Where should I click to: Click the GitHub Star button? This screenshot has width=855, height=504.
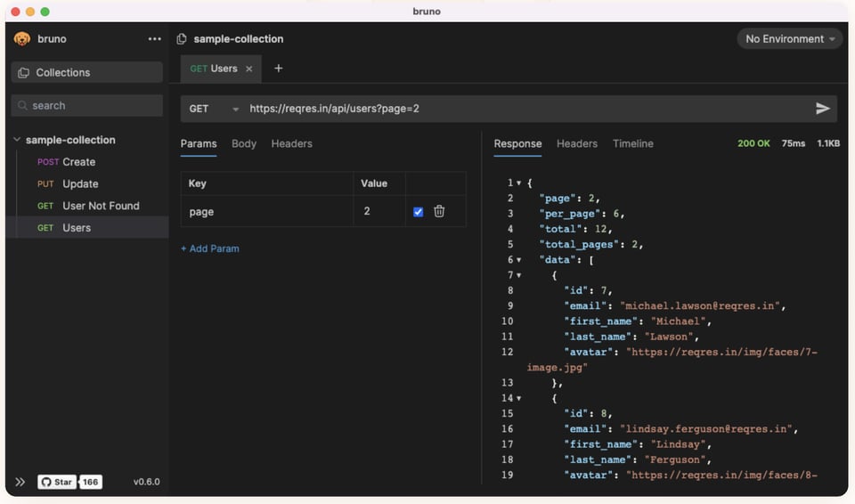(57, 482)
